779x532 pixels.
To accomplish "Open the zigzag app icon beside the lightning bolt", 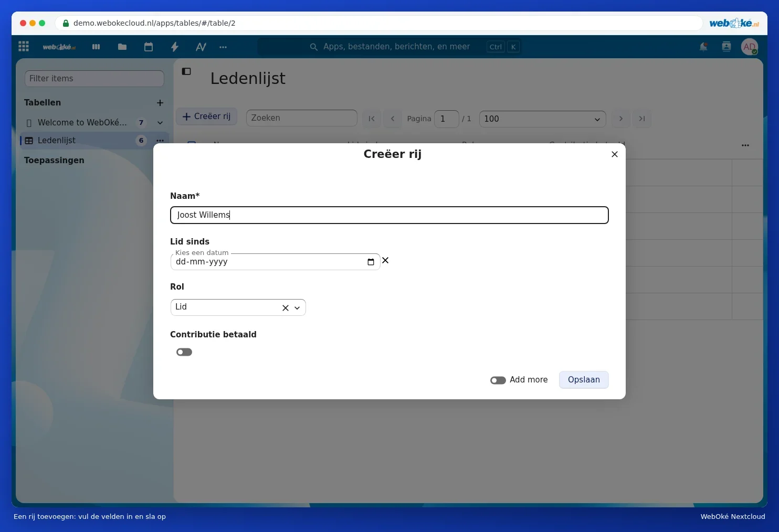I will point(201,47).
